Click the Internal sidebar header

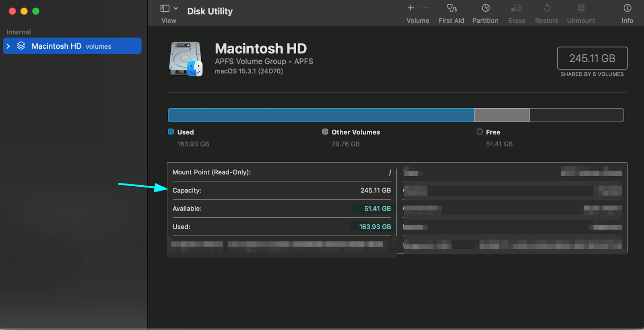(x=19, y=32)
